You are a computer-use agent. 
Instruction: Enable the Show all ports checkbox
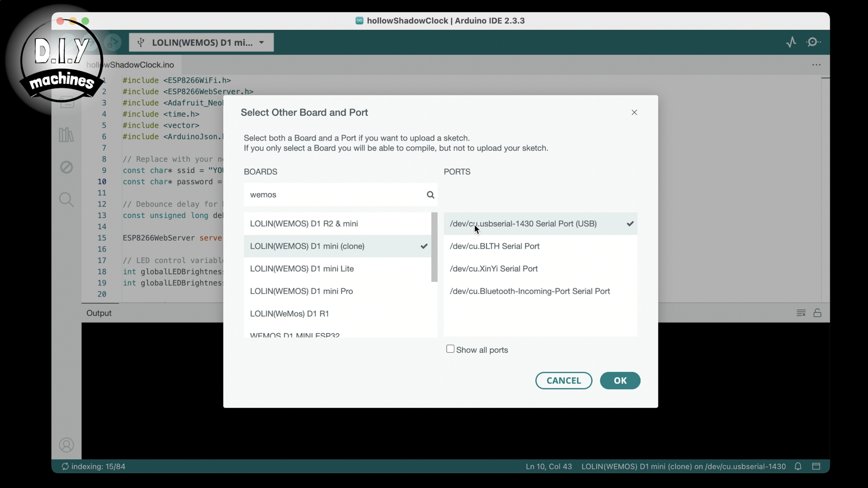[x=450, y=349]
